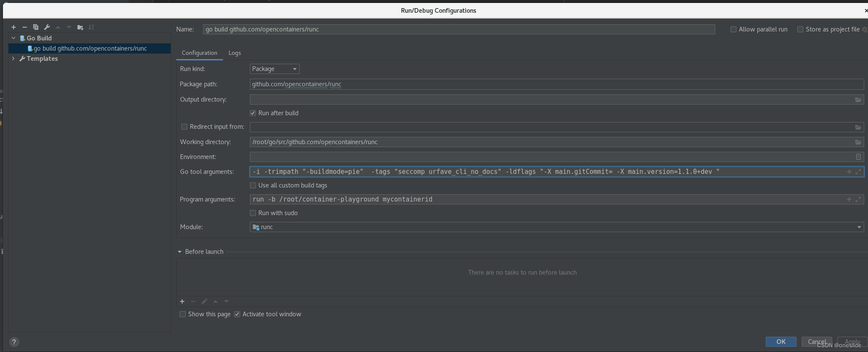Sort configurations icon in toolbar
This screenshot has width=868, height=352.
(91, 27)
